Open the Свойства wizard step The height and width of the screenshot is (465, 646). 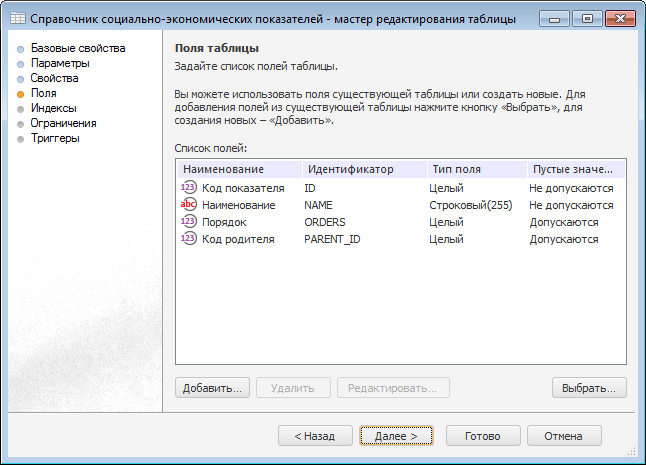pyautogui.click(x=54, y=78)
